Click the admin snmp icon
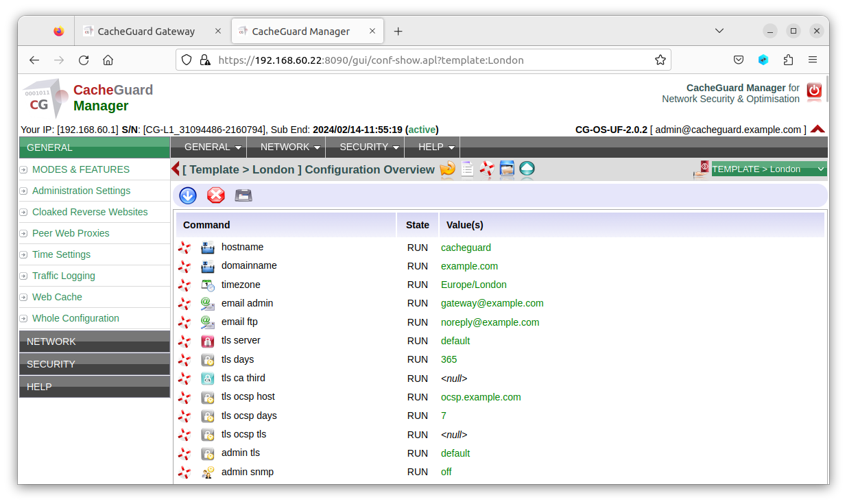This screenshot has width=847, height=504. click(208, 472)
